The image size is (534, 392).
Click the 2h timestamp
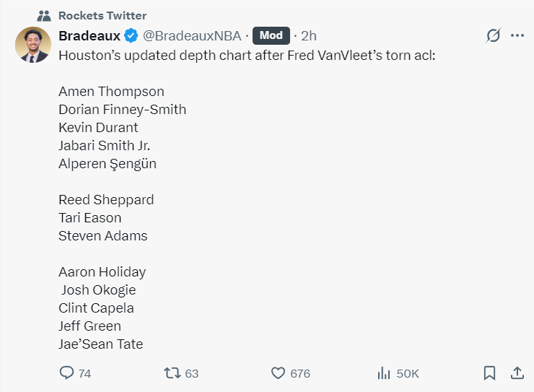[x=309, y=35]
